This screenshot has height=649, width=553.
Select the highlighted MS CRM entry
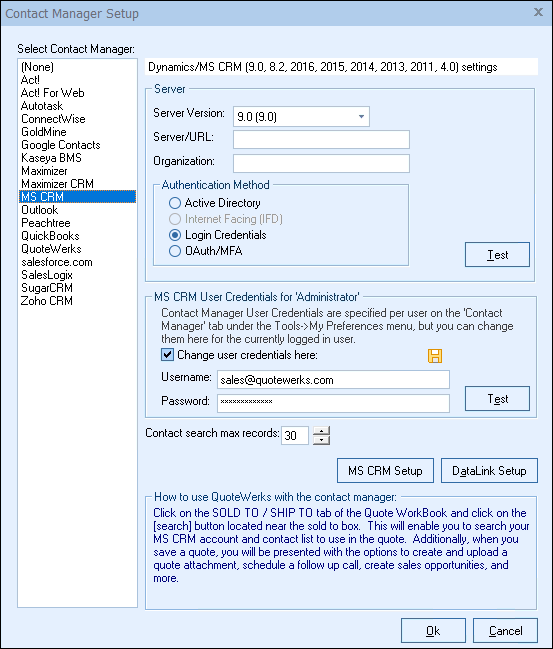click(77, 197)
